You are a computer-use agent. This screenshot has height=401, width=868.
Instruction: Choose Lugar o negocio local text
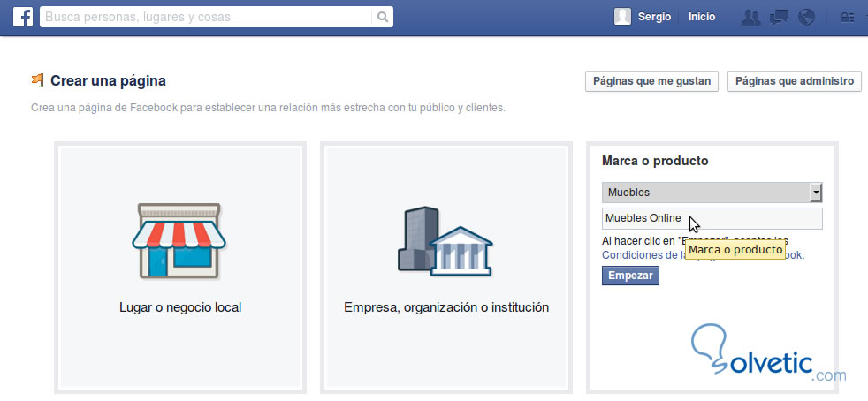[180, 307]
